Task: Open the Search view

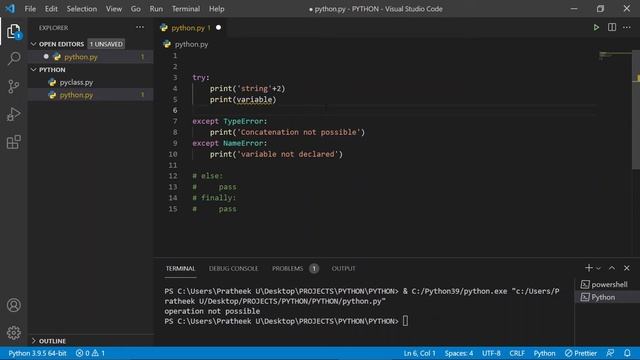Action: tap(13, 58)
